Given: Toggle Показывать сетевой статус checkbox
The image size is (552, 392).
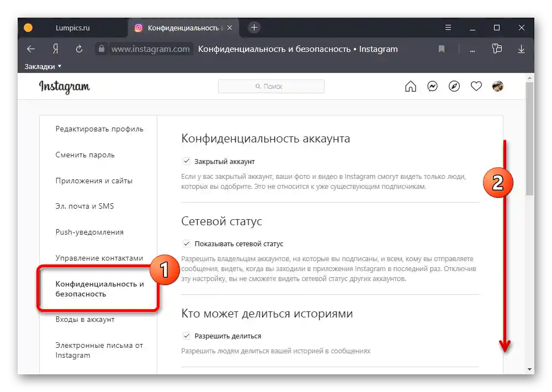Looking at the screenshot, I should coord(186,243).
